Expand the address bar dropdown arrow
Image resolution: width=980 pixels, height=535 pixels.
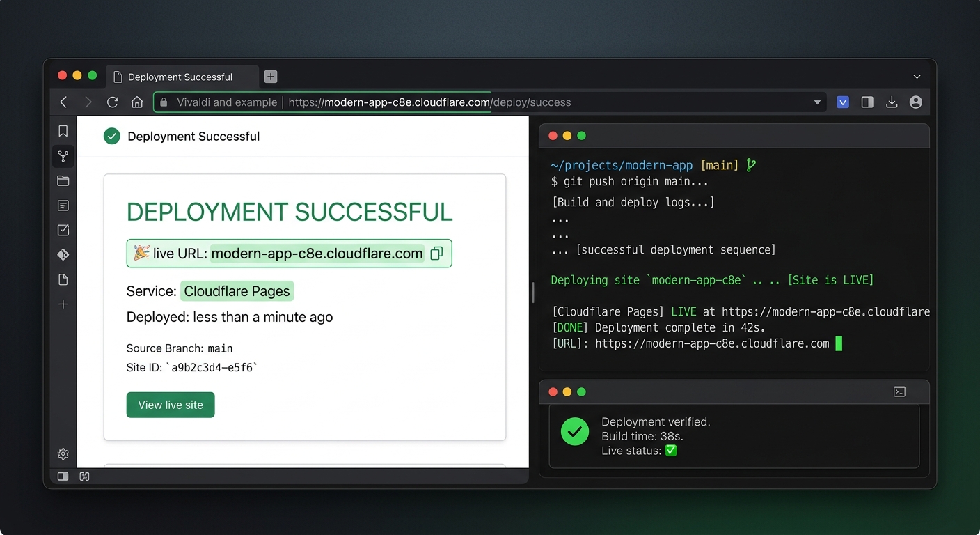pyautogui.click(x=817, y=102)
